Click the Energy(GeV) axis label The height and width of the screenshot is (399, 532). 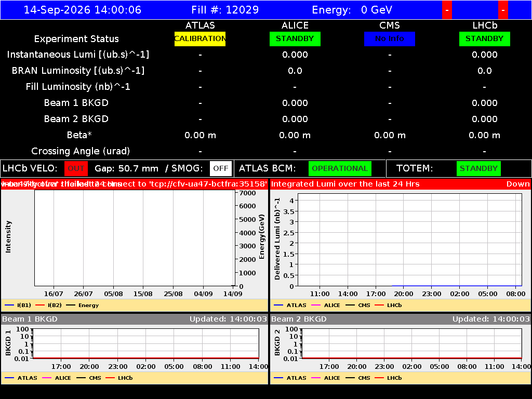[262, 236]
